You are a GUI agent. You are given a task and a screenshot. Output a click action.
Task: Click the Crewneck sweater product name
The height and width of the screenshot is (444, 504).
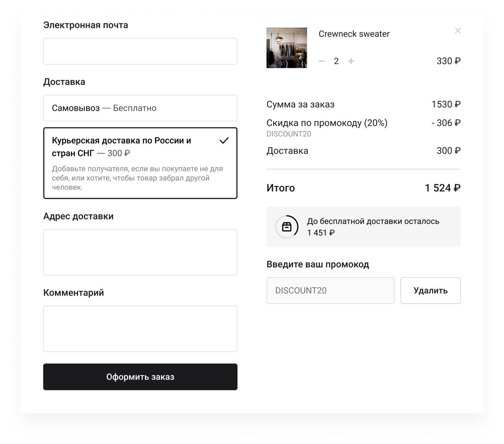click(354, 34)
